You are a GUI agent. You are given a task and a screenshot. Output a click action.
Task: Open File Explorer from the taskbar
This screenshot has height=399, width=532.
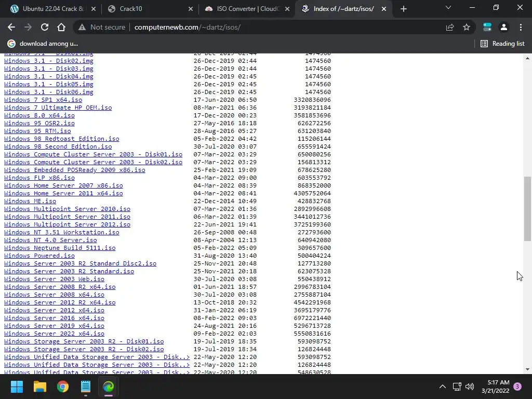coord(39,387)
